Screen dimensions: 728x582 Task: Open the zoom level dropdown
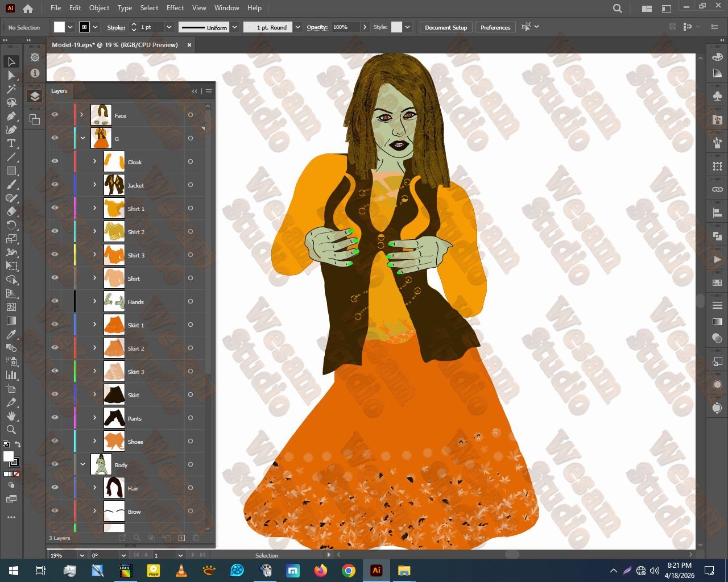[x=82, y=555]
